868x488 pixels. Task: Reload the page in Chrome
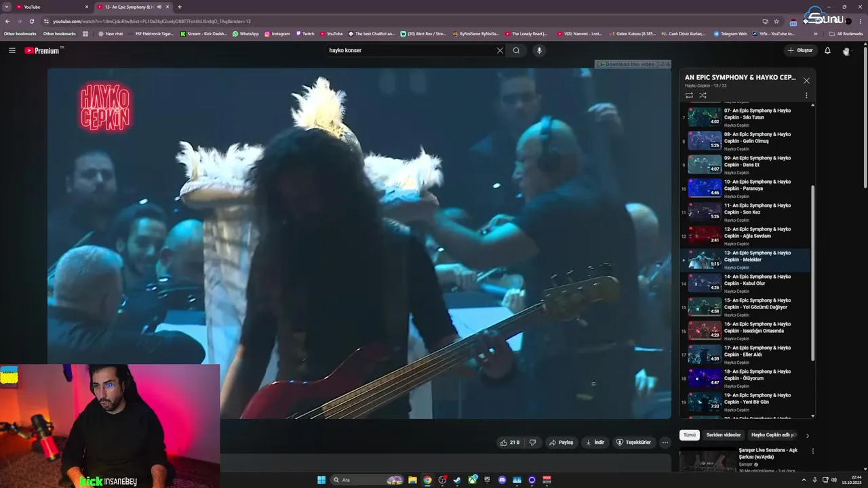click(x=32, y=21)
